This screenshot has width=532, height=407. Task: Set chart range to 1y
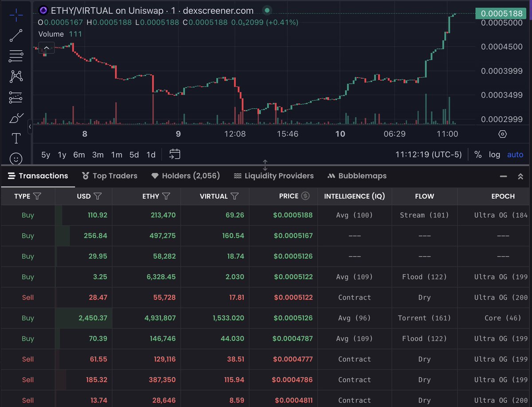62,155
